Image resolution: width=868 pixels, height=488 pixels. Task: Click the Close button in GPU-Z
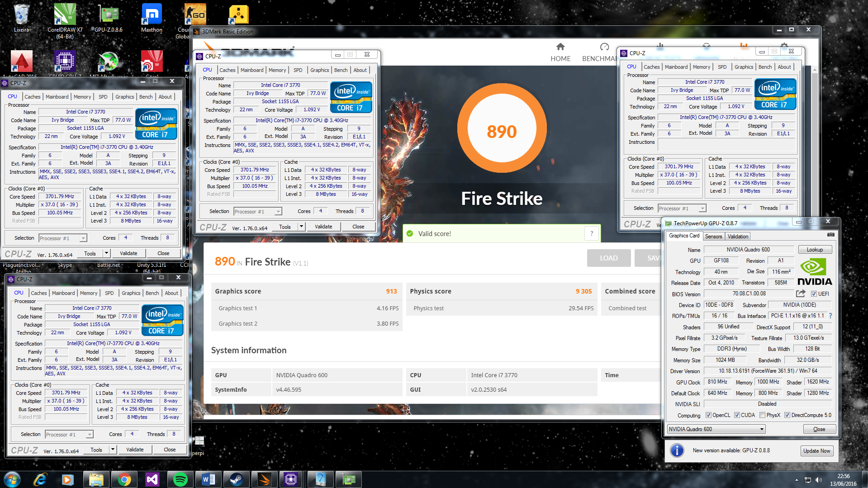click(819, 429)
